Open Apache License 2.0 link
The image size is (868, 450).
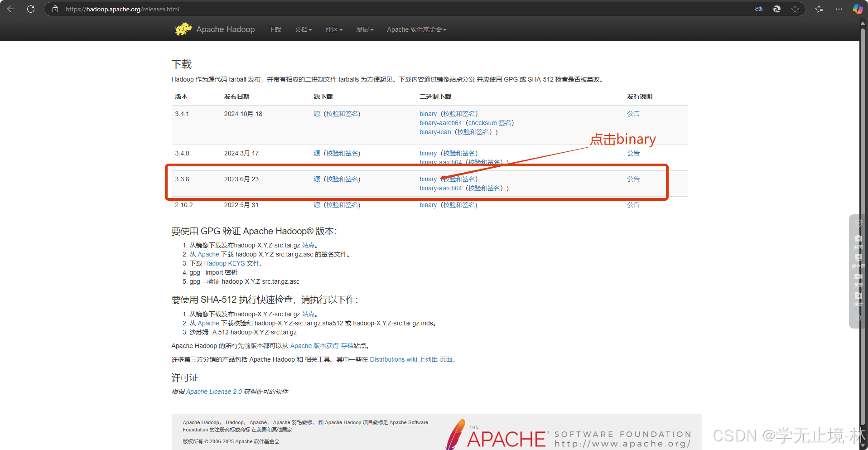(214, 392)
